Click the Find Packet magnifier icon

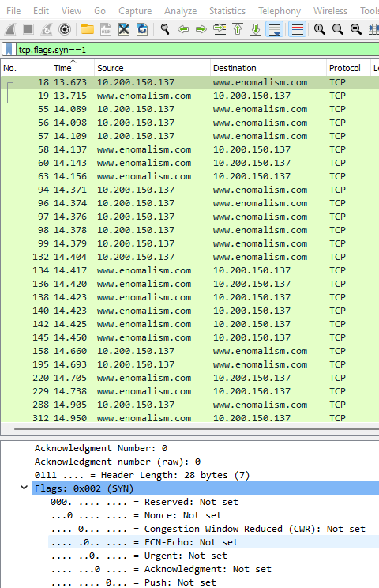tap(165, 29)
